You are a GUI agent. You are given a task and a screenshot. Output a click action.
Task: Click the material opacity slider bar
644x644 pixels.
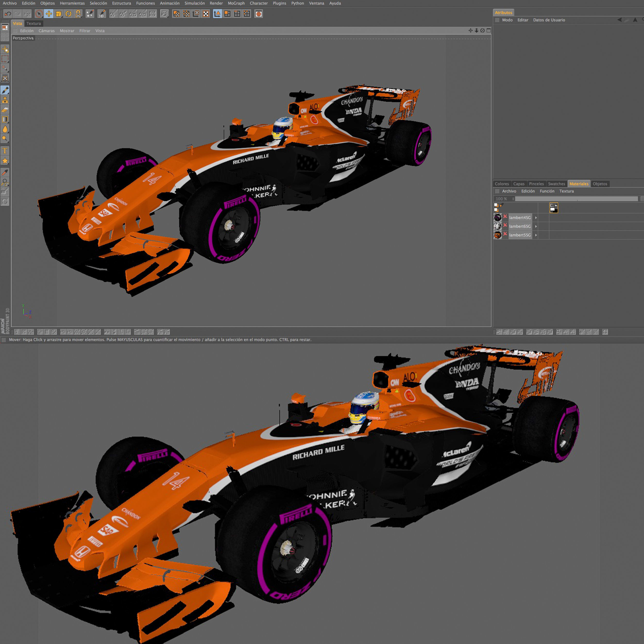[576, 199]
